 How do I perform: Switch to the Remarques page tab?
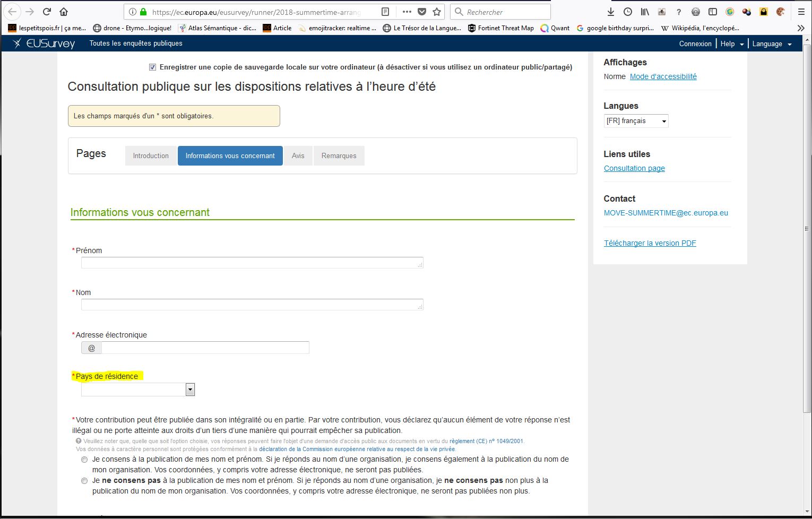pos(339,156)
